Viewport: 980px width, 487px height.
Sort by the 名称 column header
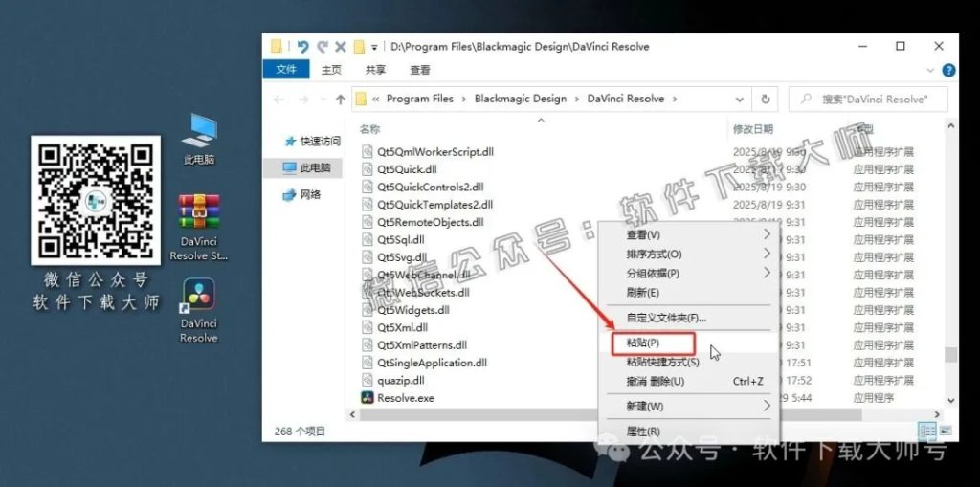click(x=369, y=129)
